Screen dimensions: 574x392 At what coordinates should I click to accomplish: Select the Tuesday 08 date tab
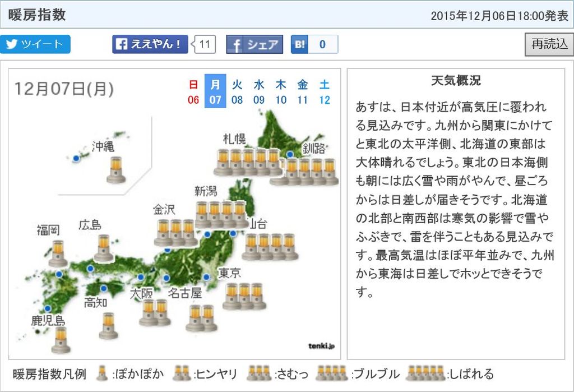tap(237, 92)
